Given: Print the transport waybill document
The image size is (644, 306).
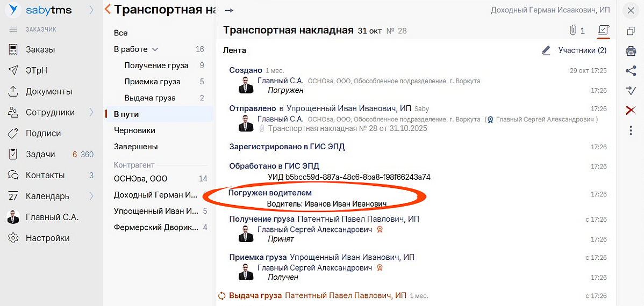Looking at the screenshot, I should (x=631, y=51).
